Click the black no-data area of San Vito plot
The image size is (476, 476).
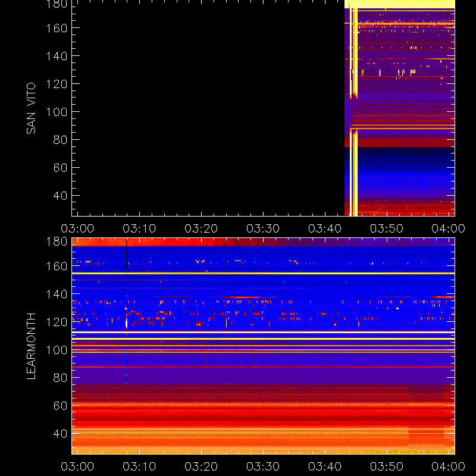click(208, 108)
